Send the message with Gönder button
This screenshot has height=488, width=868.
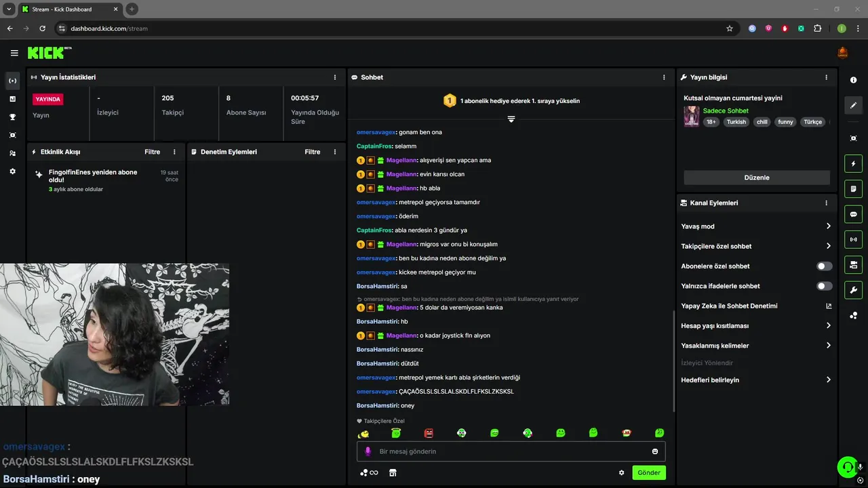pyautogui.click(x=649, y=472)
